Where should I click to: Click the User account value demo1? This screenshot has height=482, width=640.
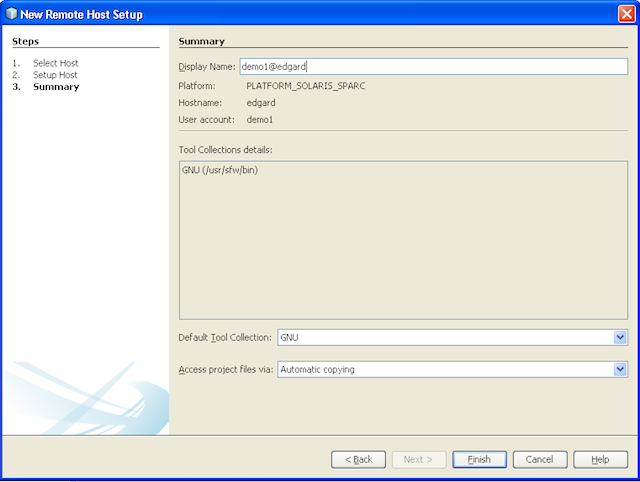[x=260, y=119]
